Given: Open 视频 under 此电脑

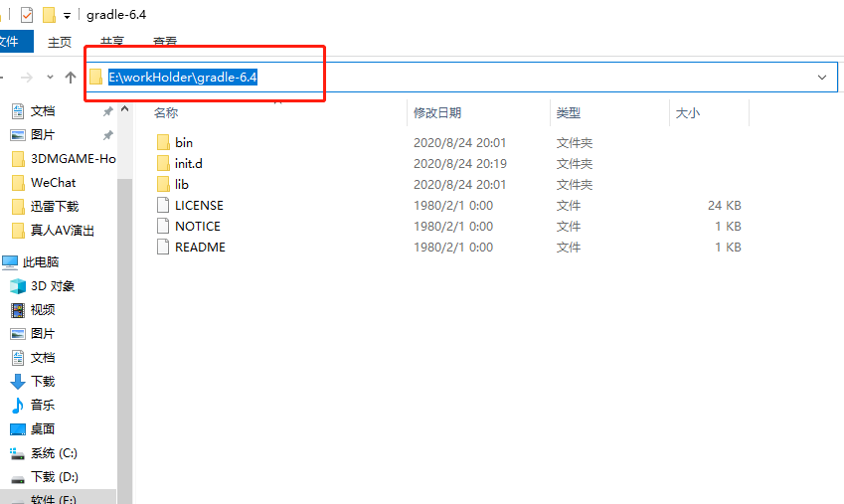Looking at the screenshot, I should pyautogui.click(x=43, y=309).
